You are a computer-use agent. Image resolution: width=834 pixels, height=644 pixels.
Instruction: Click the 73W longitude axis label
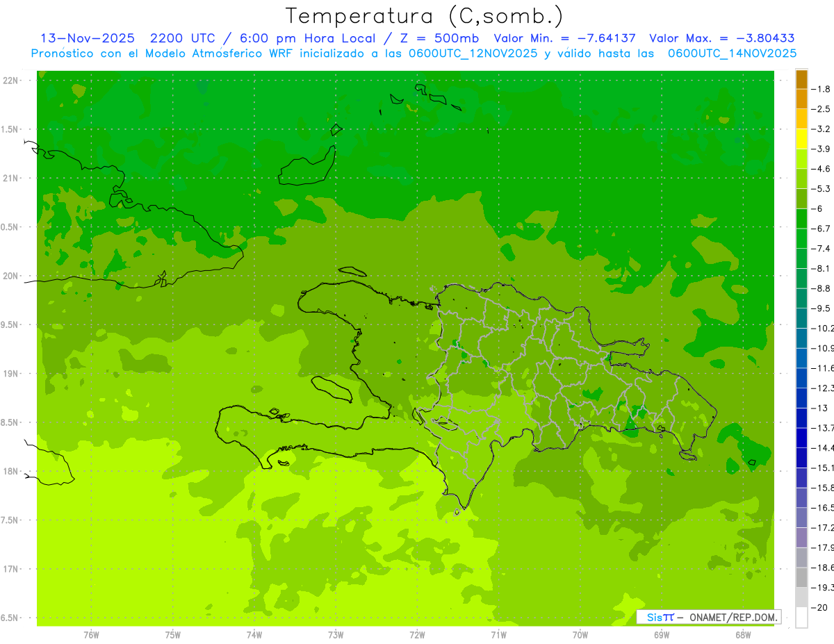[336, 635]
